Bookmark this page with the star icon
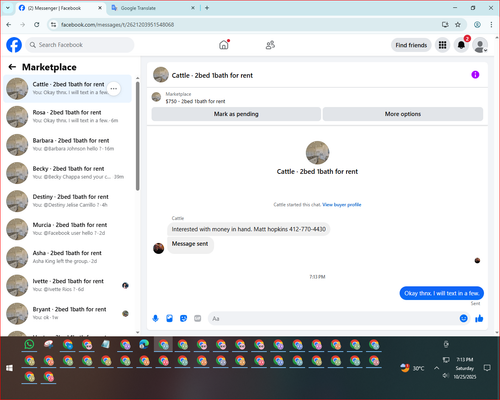Viewport: 500px width, 400px height. click(x=458, y=24)
